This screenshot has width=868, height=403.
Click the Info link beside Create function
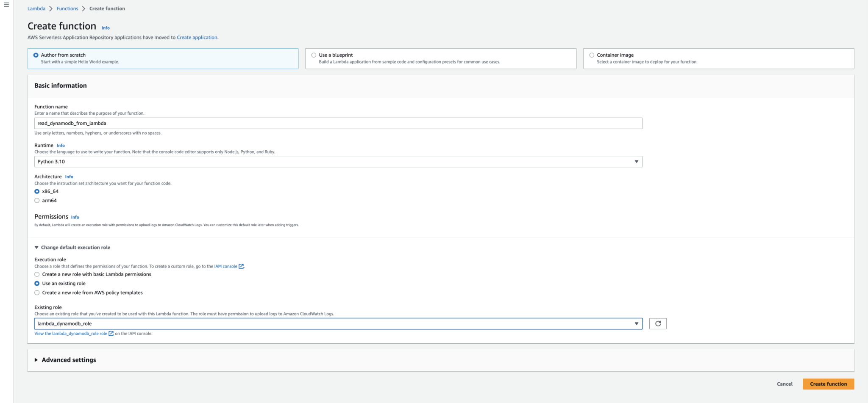coord(106,28)
